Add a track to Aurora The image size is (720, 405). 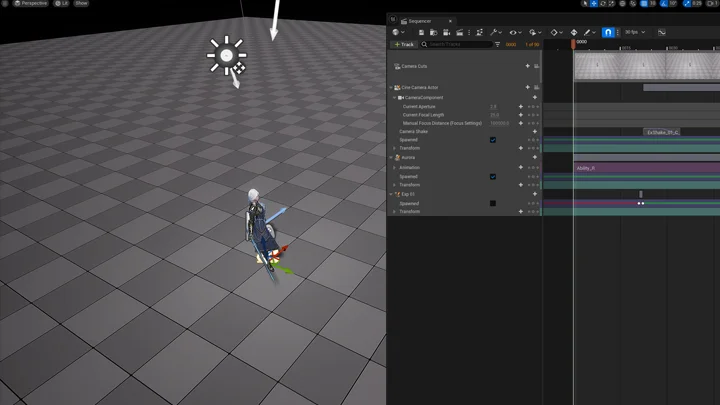click(x=534, y=158)
